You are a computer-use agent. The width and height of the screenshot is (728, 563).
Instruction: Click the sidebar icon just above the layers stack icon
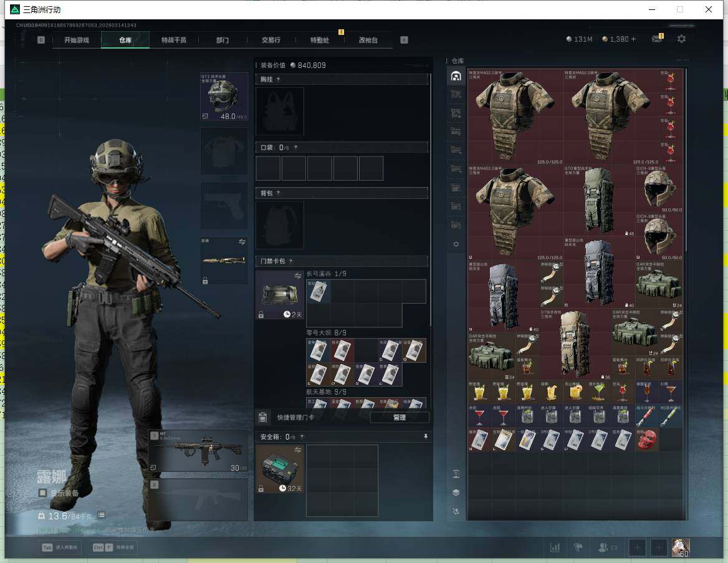456,474
